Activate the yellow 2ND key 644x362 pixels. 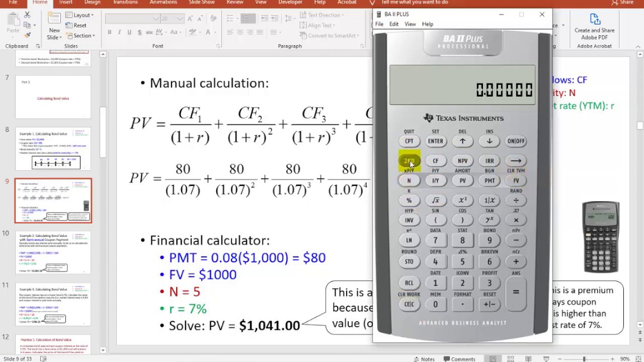[x=409, y=161]
